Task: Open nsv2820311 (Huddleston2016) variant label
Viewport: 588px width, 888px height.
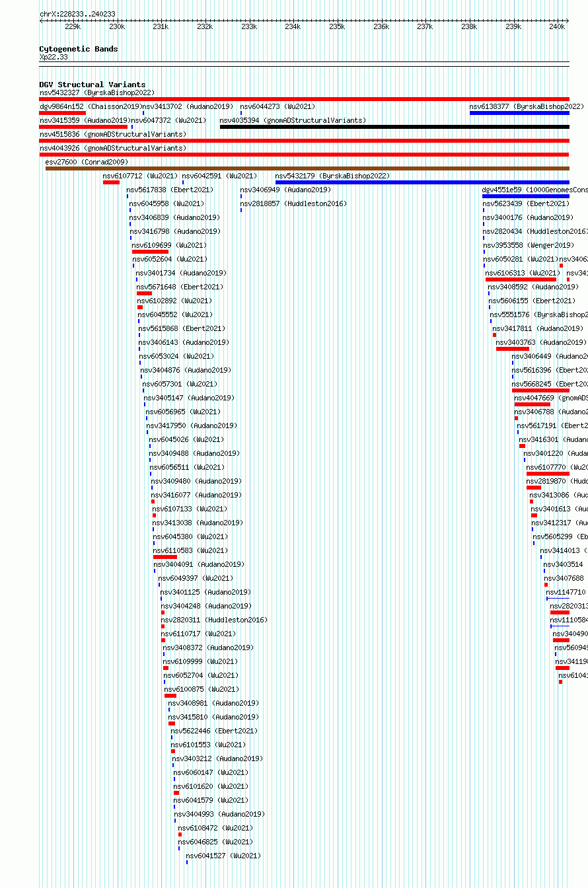Action: point(214,620)
